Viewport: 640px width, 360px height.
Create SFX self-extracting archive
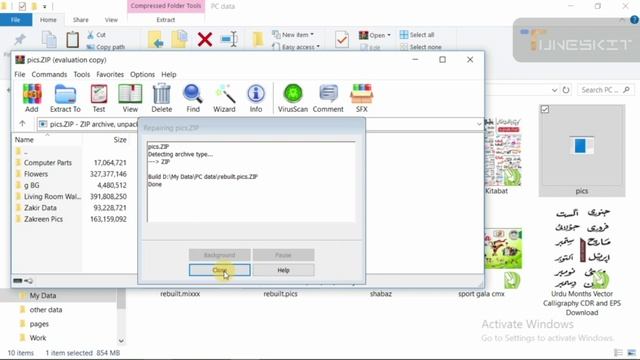(x=362, y=98)
